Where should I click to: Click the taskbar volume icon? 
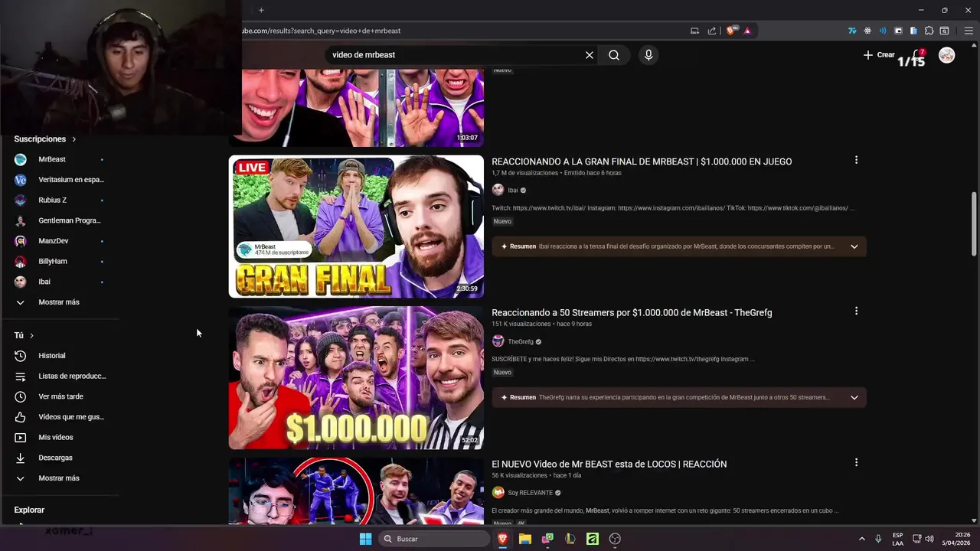(x=929, y=539)
